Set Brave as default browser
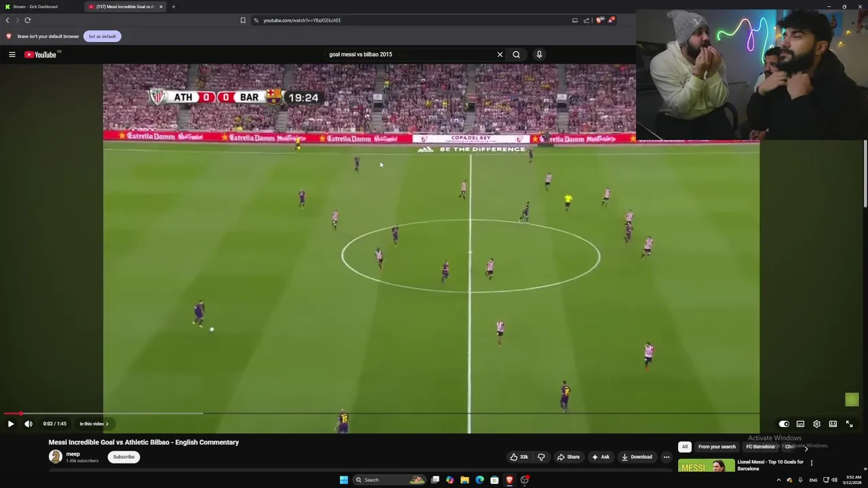 click(102, 36)
